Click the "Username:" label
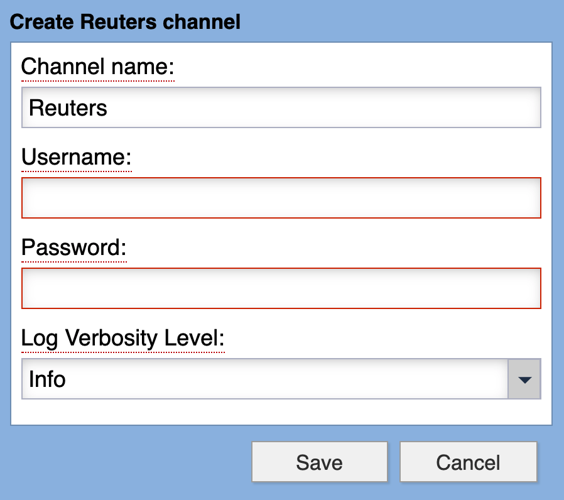 pos(76,157)
